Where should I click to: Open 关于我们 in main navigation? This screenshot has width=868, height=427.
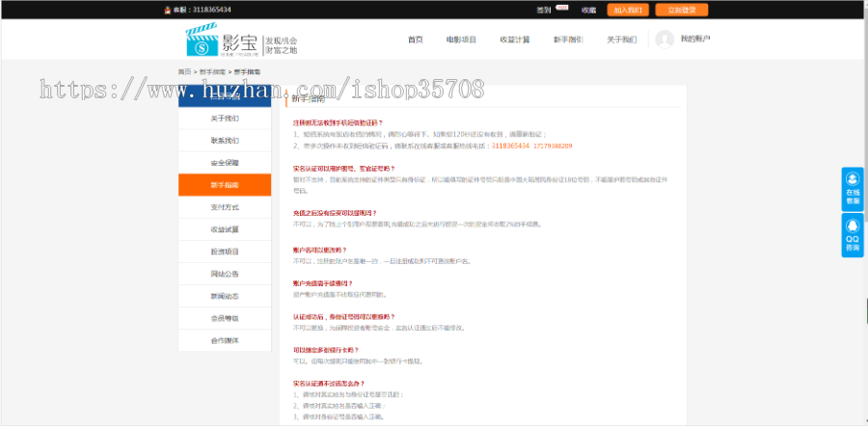pyautogui.click(x=622, y=40)
